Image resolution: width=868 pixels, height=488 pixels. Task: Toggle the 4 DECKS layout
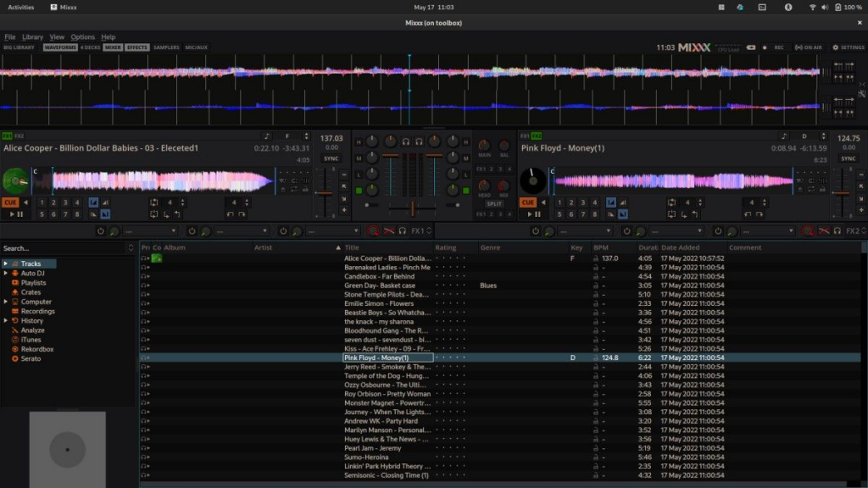[x=90, y=47]
